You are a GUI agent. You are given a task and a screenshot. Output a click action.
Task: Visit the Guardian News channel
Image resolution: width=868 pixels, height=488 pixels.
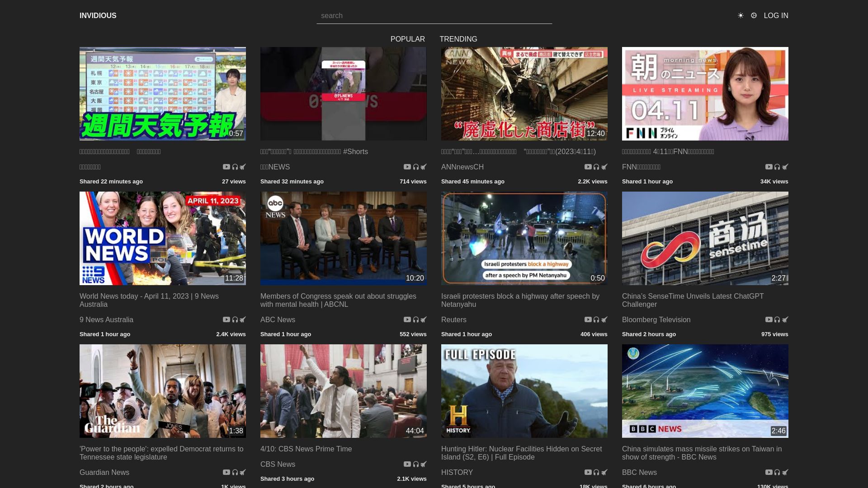[104, 473]
